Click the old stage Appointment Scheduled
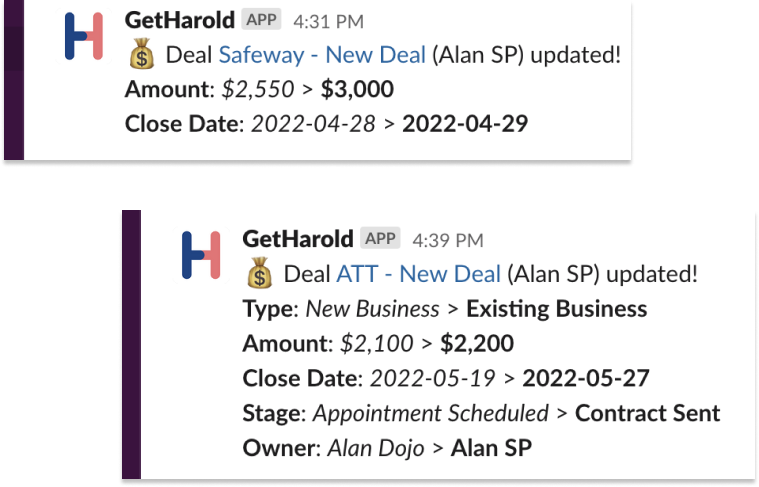This screenshot has height=487, width=759. [430, 413]
